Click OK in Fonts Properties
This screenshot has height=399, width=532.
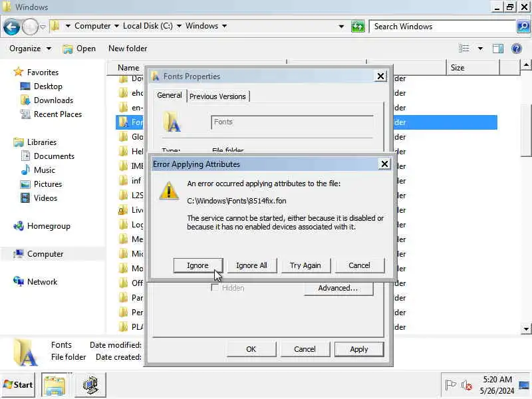click(x=251, y=349)
